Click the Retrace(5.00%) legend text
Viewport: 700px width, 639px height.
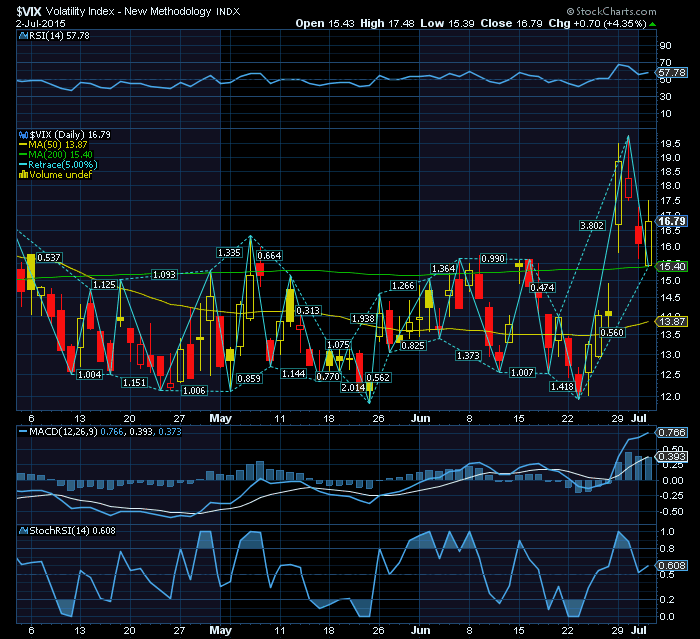62,165
